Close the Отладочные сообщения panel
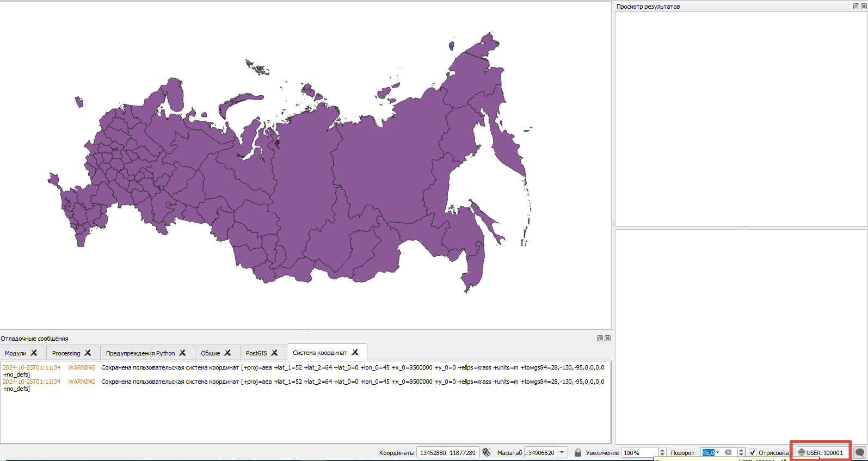The height and width of the screenshot is (461, 868). coord(607,338)
